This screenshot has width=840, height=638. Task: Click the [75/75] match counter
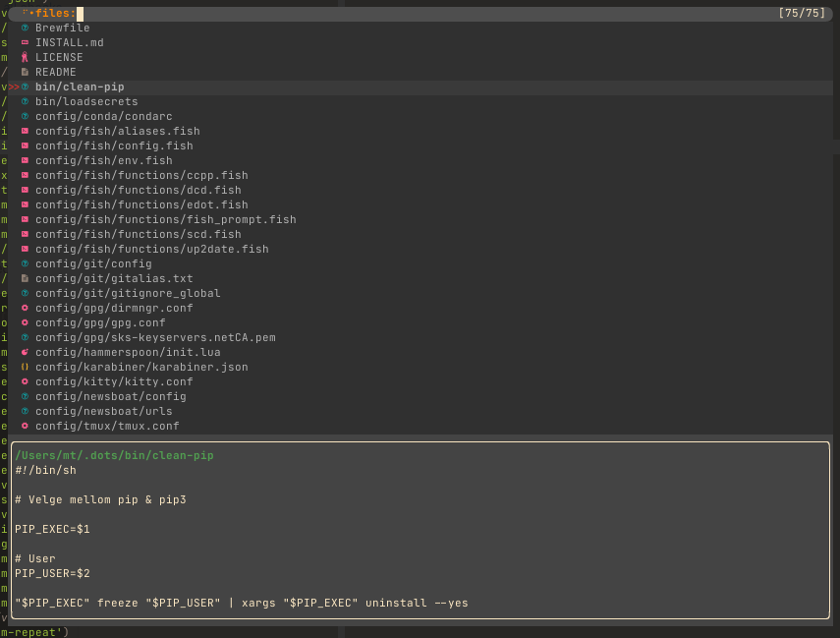click(x=802, y=13)
